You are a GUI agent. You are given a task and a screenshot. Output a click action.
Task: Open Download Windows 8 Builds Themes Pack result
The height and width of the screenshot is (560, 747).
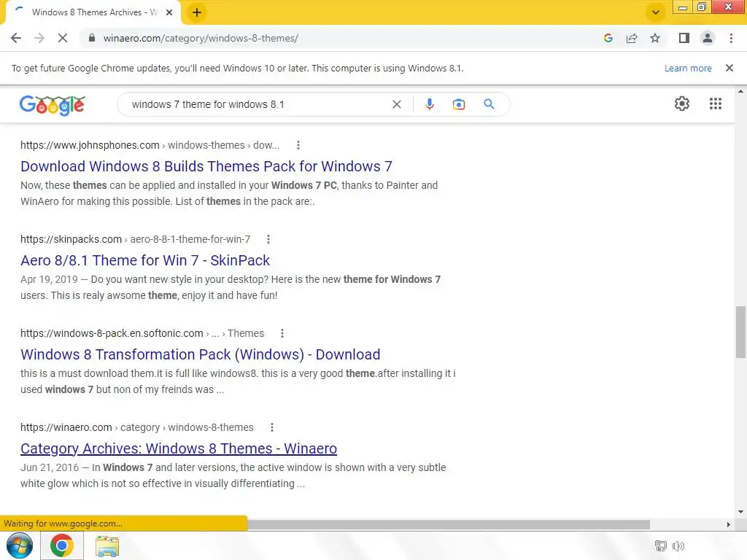pos(206,166)
